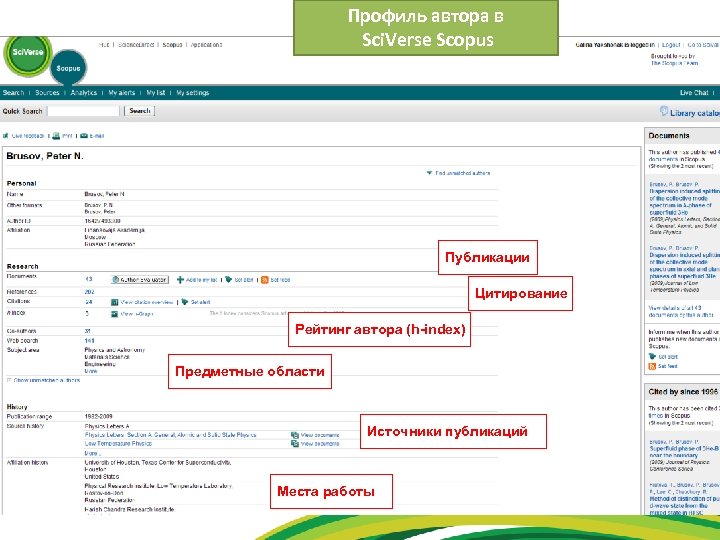Click the Author evaluator button

[x=140, y=280]
